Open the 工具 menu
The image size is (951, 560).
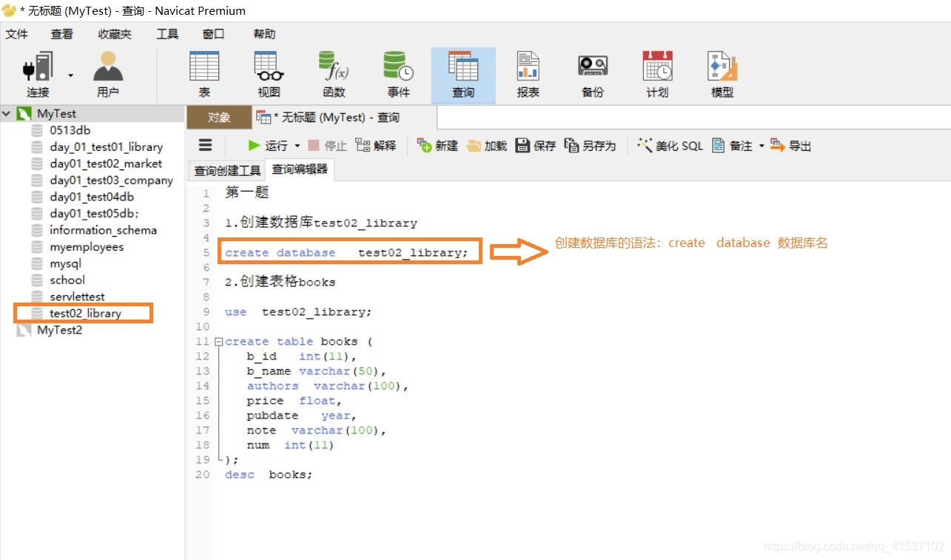tap(167, 34)
